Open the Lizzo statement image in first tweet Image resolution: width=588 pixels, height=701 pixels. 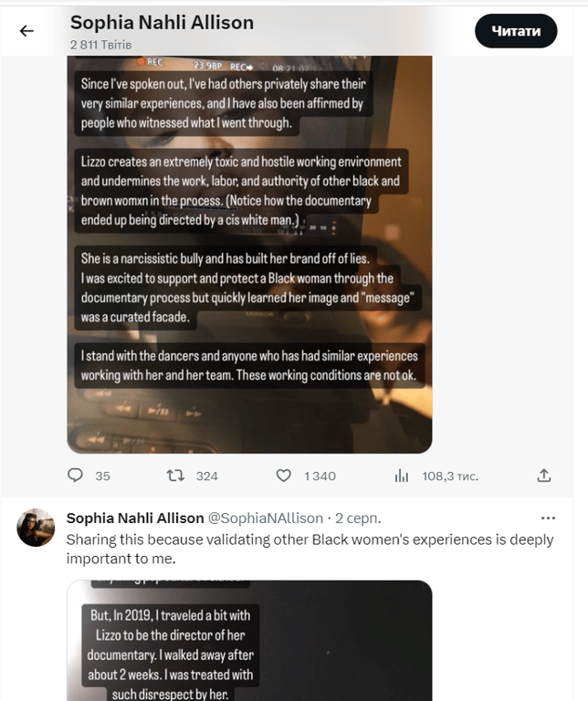249,254
